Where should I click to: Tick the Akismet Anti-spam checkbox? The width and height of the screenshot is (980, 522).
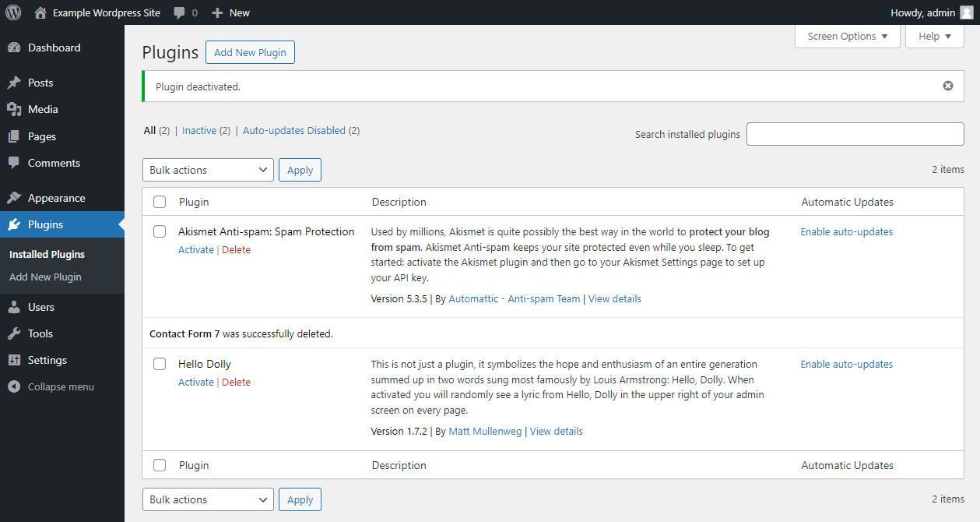tap(160, 231)
